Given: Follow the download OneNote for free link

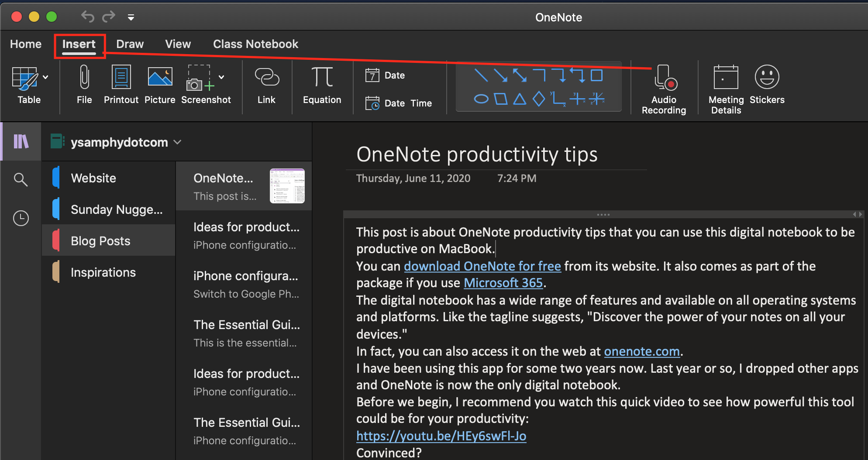Looking at the screenshot, I should (482, 266).
